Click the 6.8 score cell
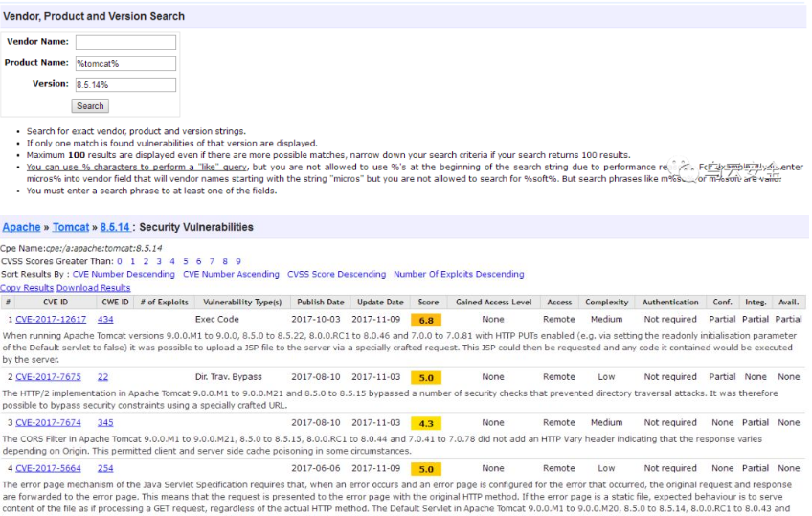812x516 pixels. [x=426, y=321]
